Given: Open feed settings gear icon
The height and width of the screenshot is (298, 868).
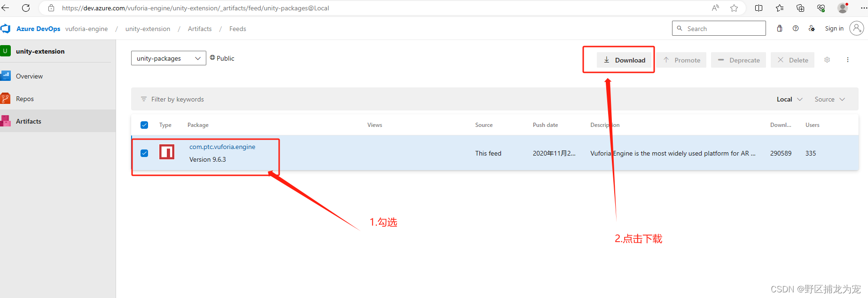Looking at the screenshot, I should (827, 60).
